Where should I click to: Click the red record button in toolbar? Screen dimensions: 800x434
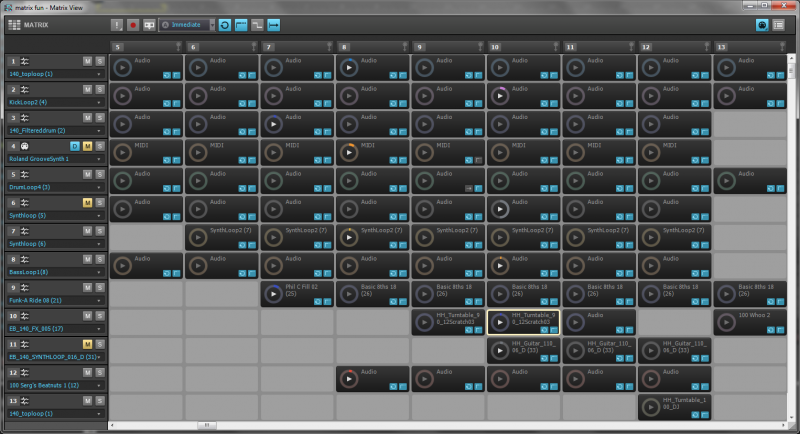point(133,24)
